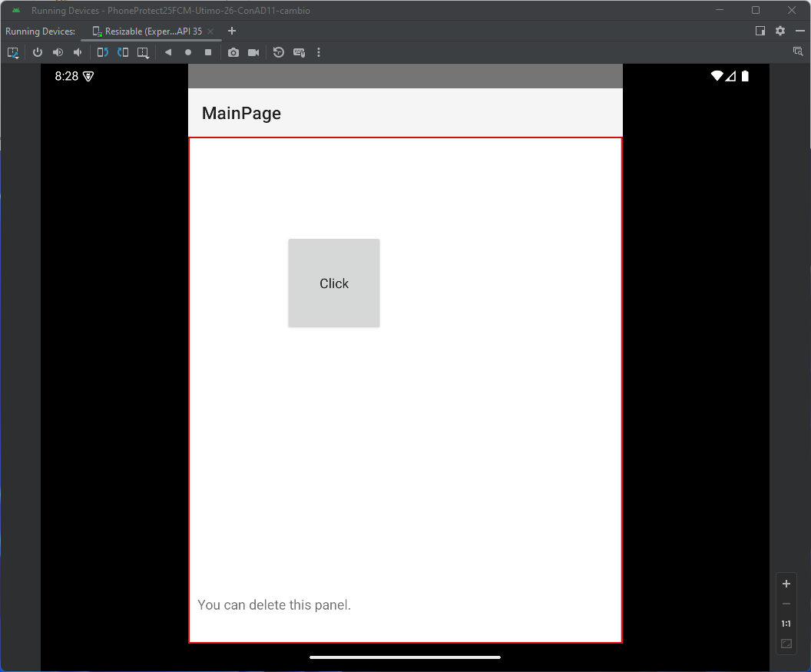This screenshot has height=672, width=811.
Task: Tap the emulator Overview square button
Action: point(208,52)
